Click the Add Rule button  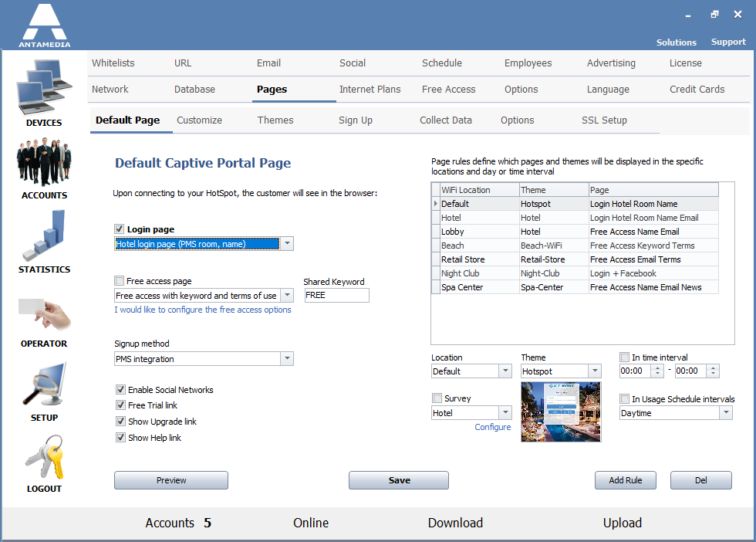(x=626, y=480)
